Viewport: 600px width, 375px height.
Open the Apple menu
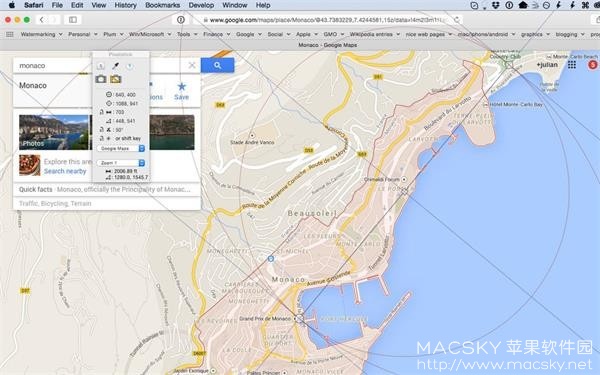click(x=11, y=5)
